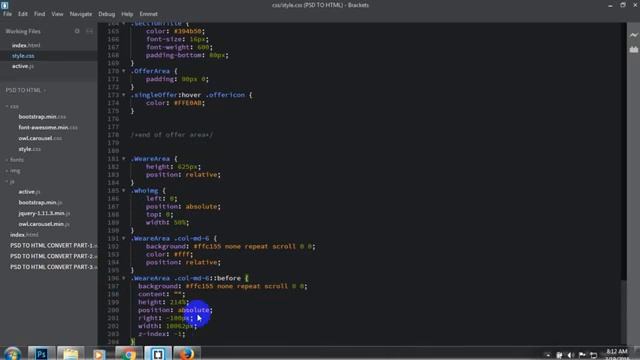Screen dimensions: 640x360
Task: Open the Windows Start menu
Action: pyautogui.click(x=12, y=353)
